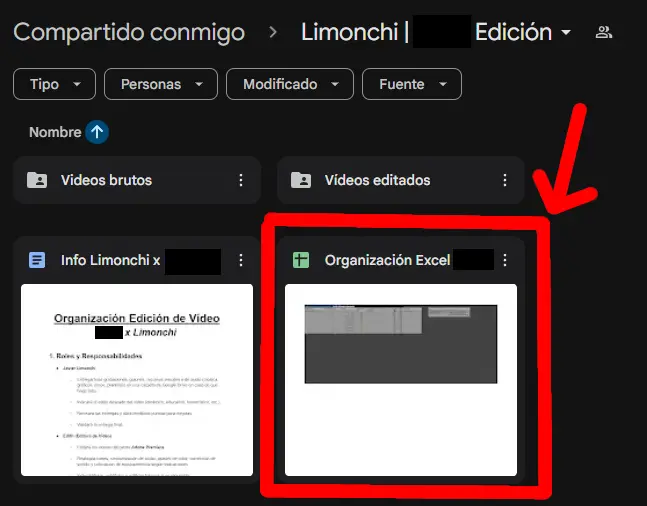Go to Compartido conmigo in the breadcrumb
Viewport: 647px width, 506px height.
[129, 32]
